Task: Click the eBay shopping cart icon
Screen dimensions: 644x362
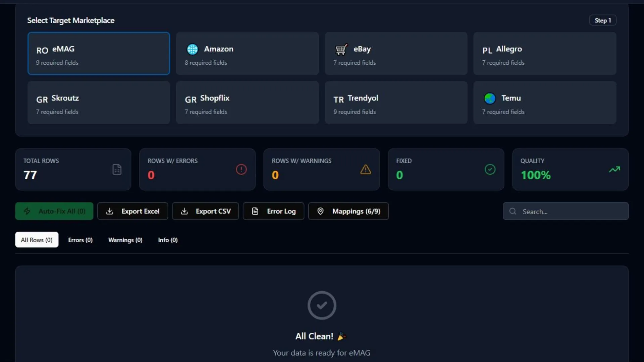Action: tap(341, 49)
